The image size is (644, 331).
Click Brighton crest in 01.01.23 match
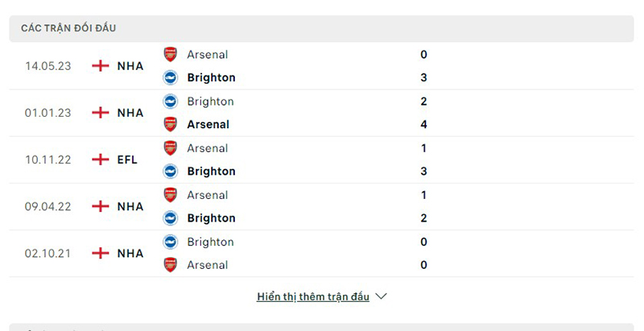(x=170, y=101)
